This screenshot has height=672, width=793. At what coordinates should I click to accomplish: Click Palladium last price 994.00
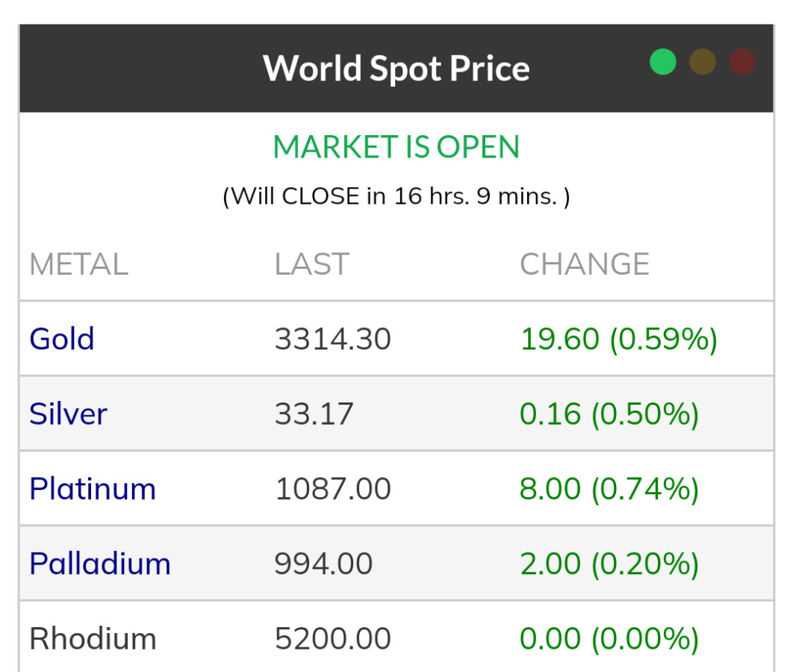[x=323, y=564]
